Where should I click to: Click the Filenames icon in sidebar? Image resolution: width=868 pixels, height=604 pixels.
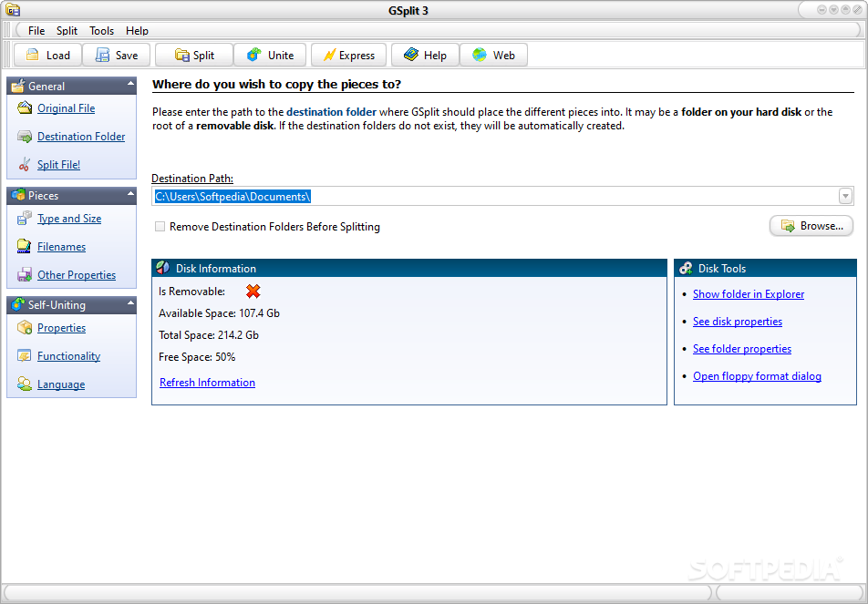pyautogui.click(x=25, y=247)
